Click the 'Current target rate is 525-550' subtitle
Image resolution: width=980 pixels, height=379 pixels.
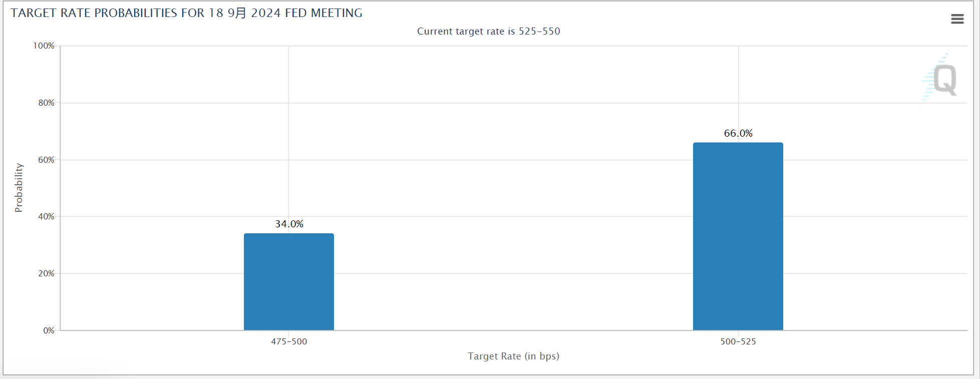click(x=488, y=31)
